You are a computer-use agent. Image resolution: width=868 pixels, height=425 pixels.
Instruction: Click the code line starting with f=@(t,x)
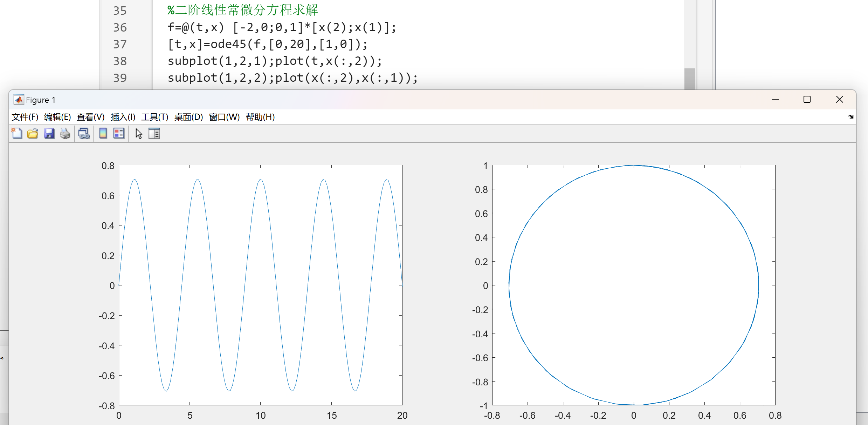[282, 27]
